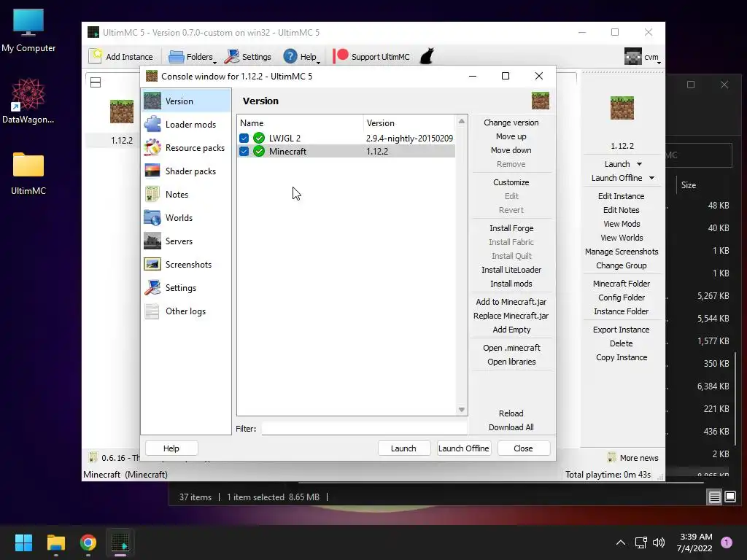Click Replace Minecraft.jar
747x560 pixels.
coord(511,316)
